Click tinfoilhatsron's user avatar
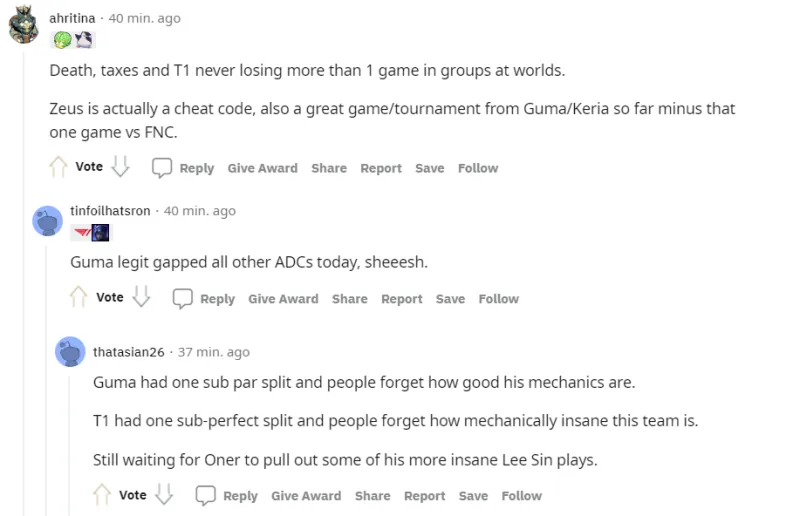 point(47,220)
